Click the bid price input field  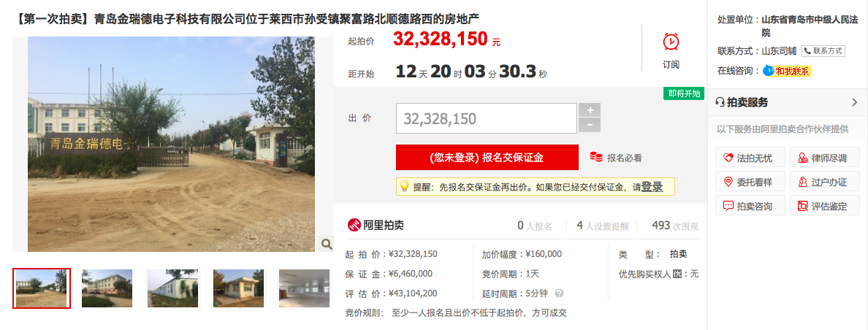pos(487,118)
